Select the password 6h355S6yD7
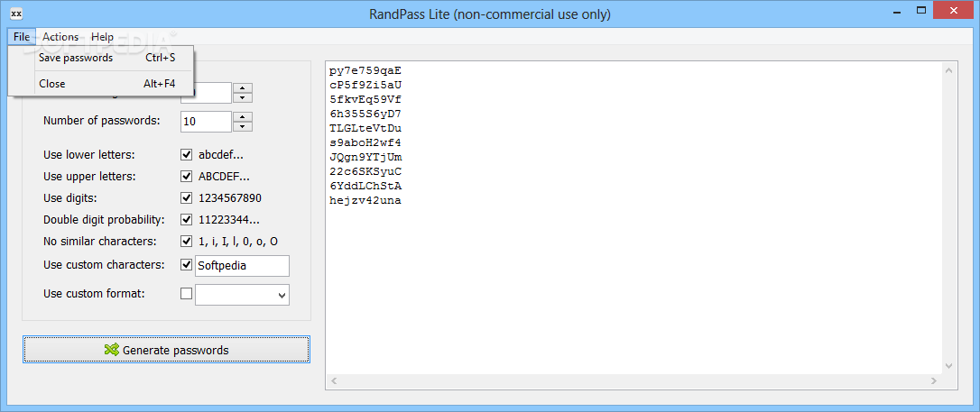This screenshot has height=412, width=980. 365,114
